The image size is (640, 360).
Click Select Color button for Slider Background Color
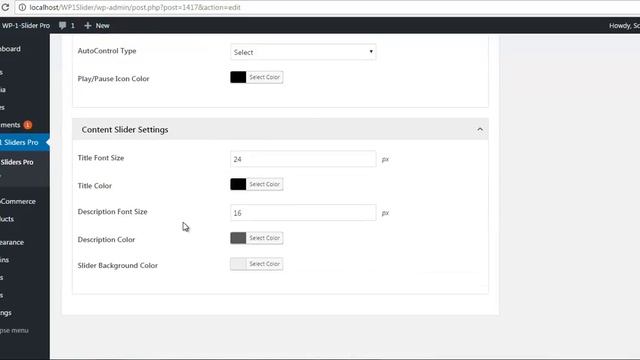[x=264, y=264]
